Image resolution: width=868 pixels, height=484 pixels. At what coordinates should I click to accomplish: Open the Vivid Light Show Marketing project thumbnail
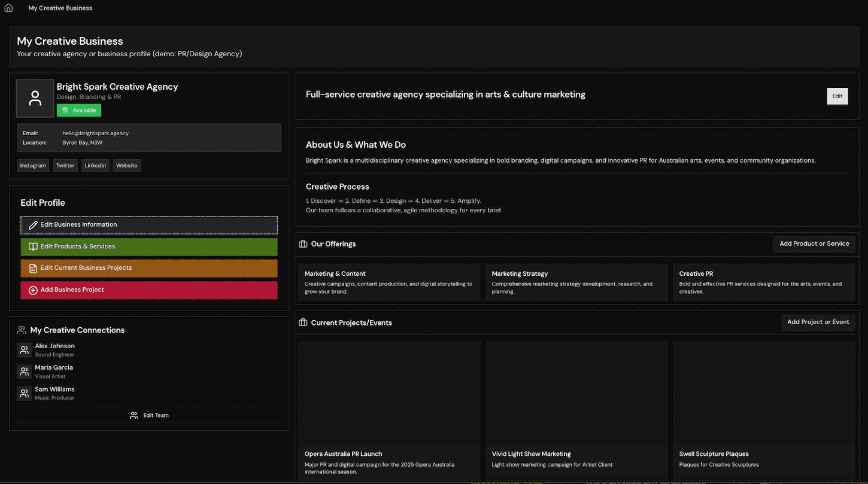576,393
